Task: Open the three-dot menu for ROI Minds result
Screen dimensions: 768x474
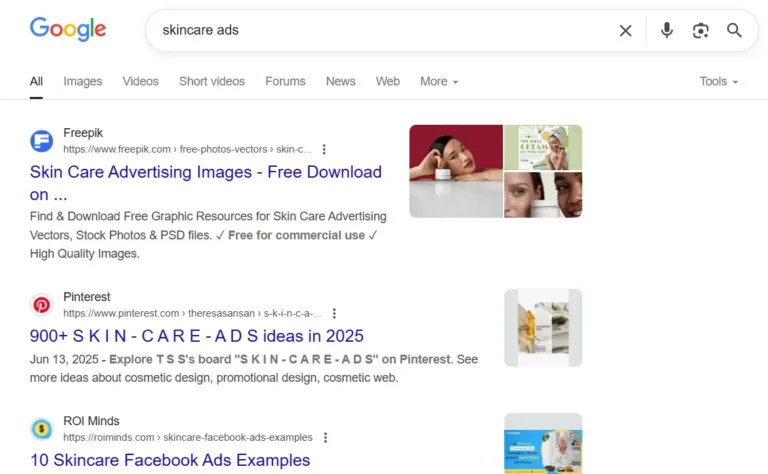Action: [x=325, y=437]
